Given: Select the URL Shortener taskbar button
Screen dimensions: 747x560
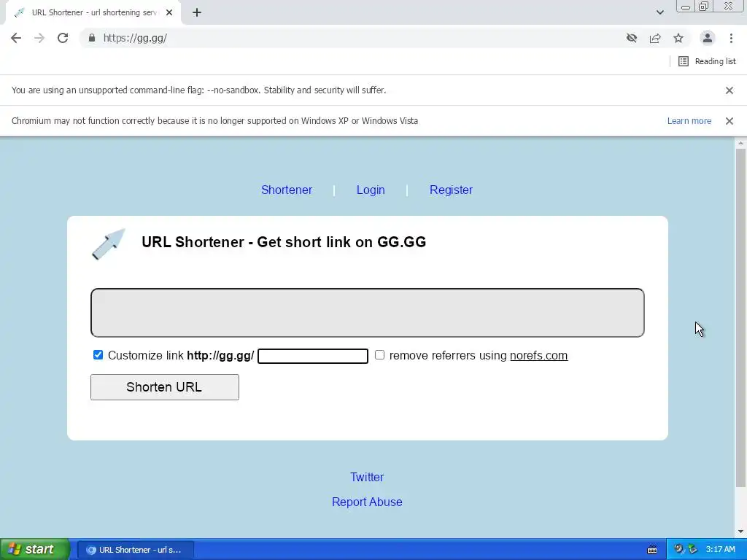Looking at the screenshot, I should 135,550.
